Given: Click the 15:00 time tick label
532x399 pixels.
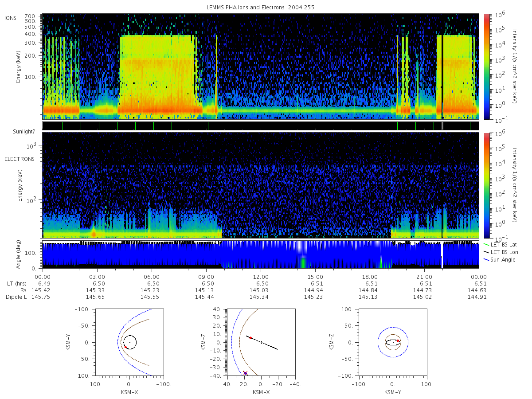Looking at the screenshot, I should tap(316, 276).
